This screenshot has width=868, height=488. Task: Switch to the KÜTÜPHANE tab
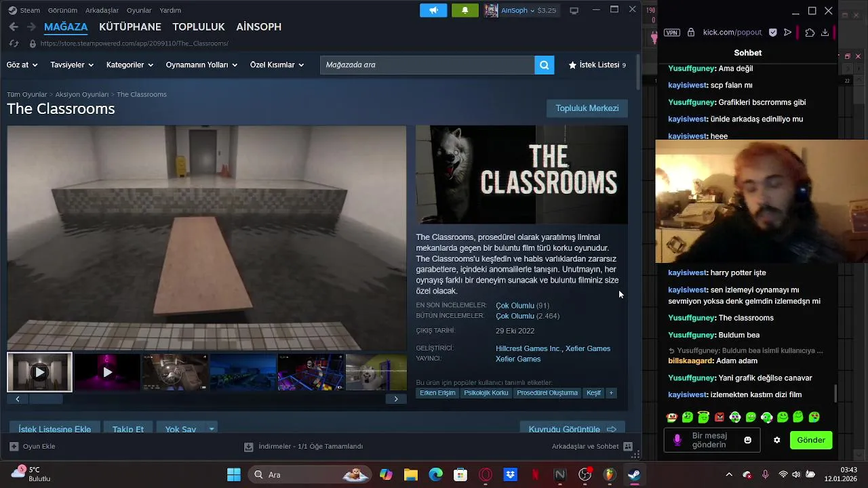(130, 26)
